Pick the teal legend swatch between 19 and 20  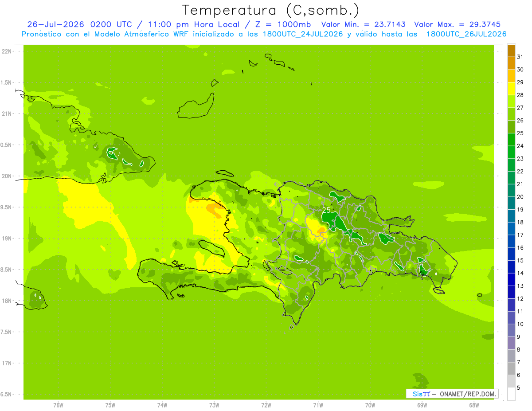pos(511,203)
